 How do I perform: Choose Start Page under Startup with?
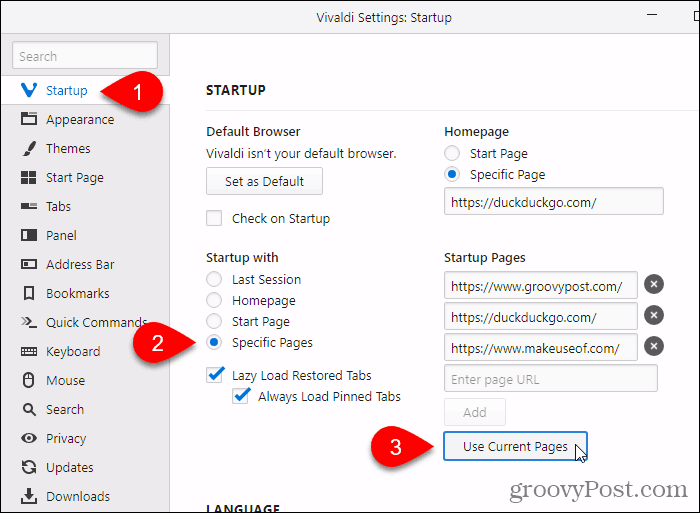coord(214,321)
